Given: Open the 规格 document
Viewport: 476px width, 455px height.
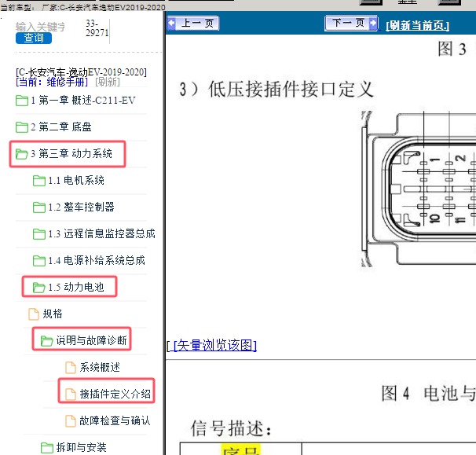Looking at the screenshot, I should 46,314.
